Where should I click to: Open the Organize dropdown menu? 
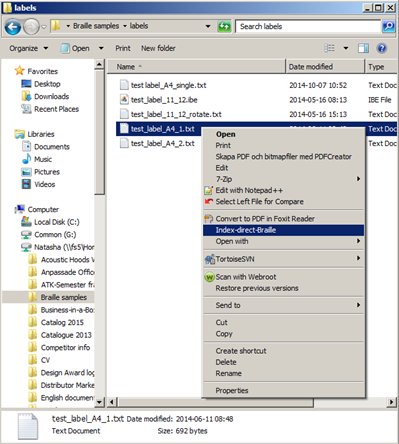[x=28, y=48]
